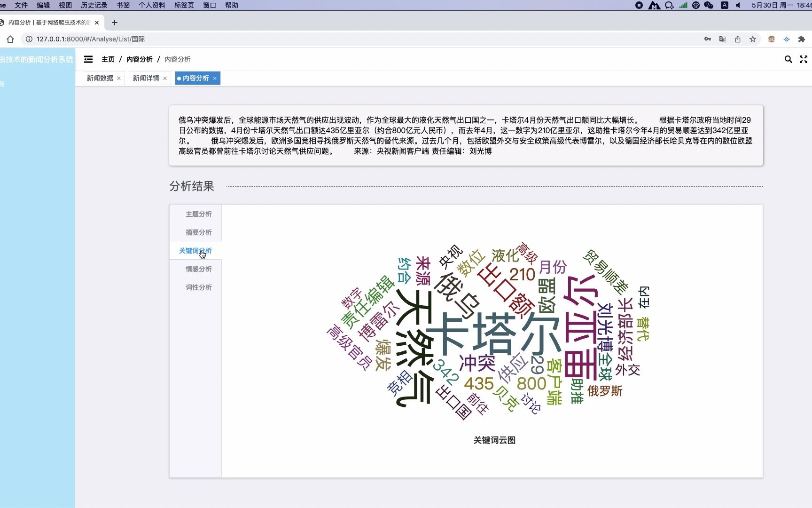Close the 内容分析 tag
Viewport: 812px width, 508px height.
[x=215, y=79]
